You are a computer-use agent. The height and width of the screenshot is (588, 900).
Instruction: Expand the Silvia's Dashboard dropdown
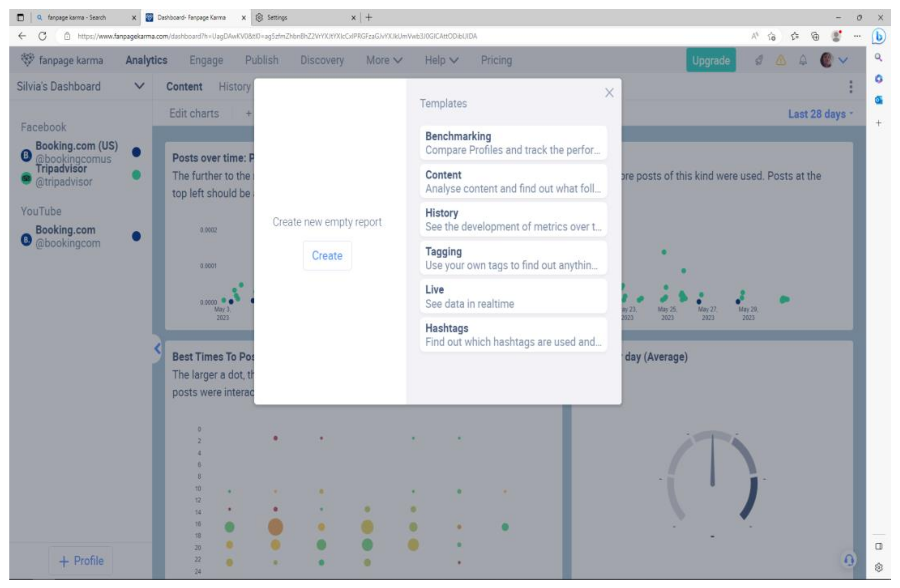click(x=139, y=86)
